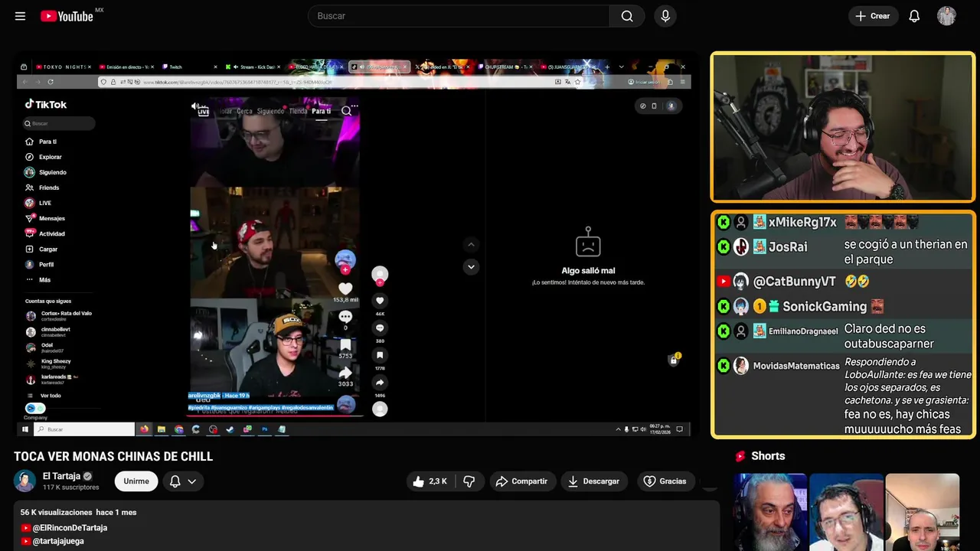This screenshot has width=980, height=551.
Task: Click the video title TOCA VER MONAS CHINAS DE CHILL
Action: tap(113, 456)
